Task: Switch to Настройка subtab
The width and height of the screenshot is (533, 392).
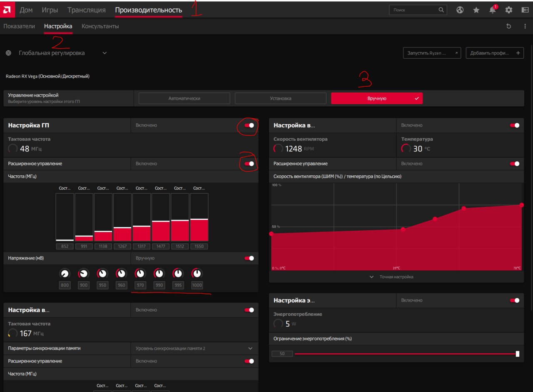Action: pos(58,26)
